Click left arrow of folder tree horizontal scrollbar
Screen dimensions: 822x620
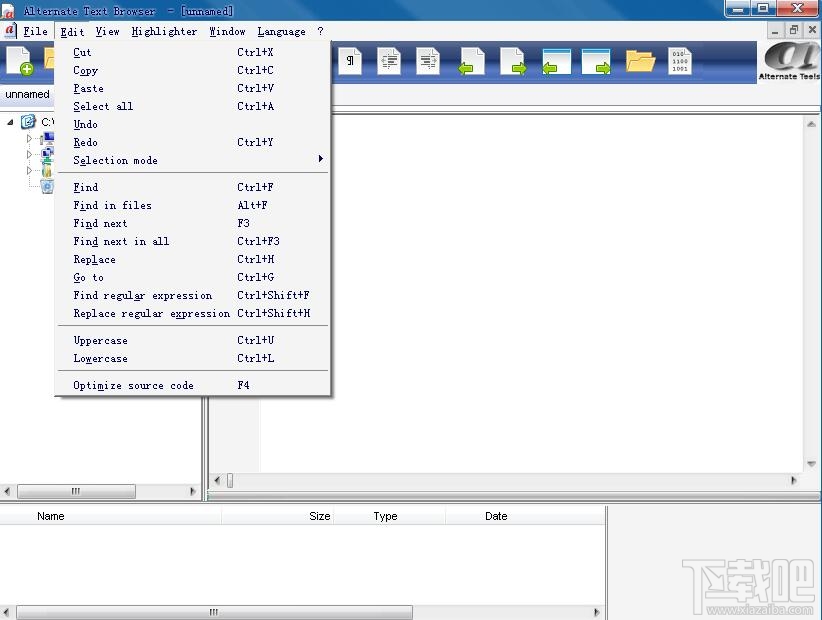coord(7,492)
